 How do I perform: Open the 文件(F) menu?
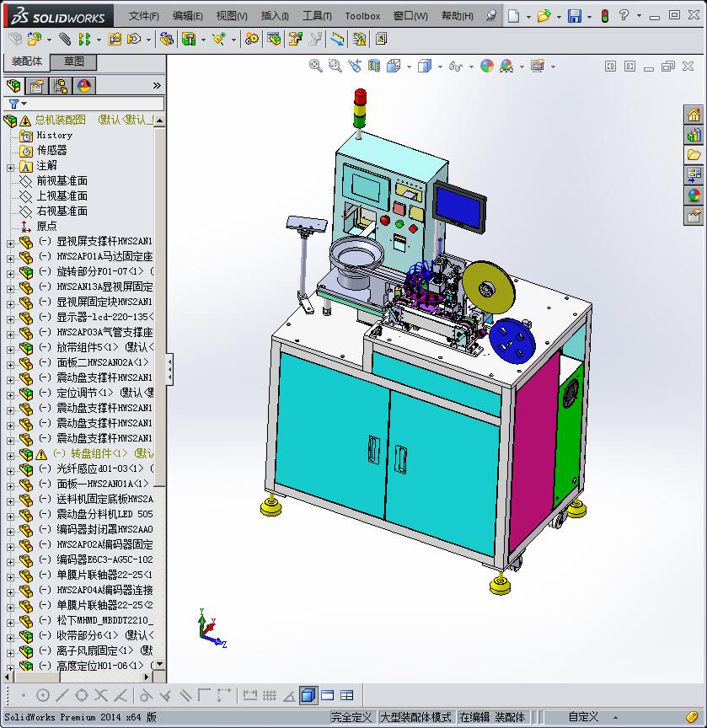143,16
